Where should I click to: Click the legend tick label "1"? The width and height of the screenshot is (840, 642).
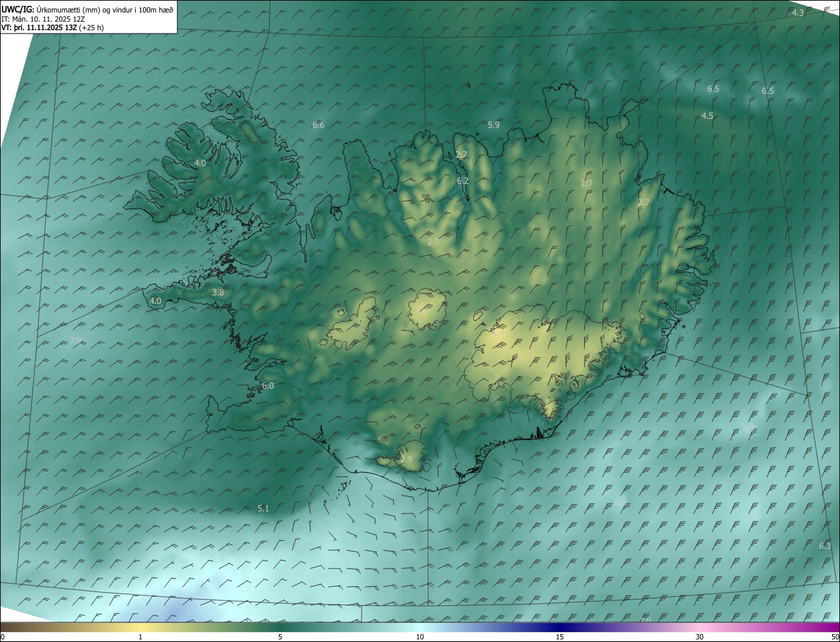pos(140,637)
